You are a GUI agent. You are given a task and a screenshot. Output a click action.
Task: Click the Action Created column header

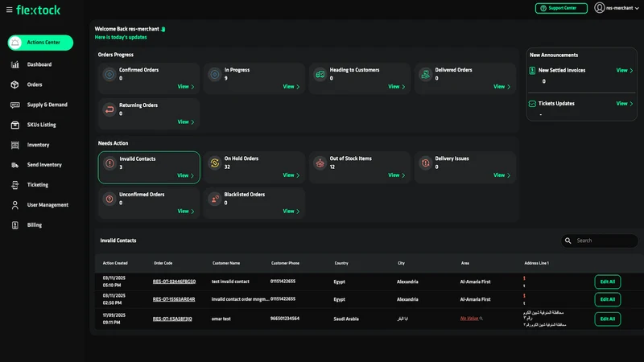click(115, 263)
